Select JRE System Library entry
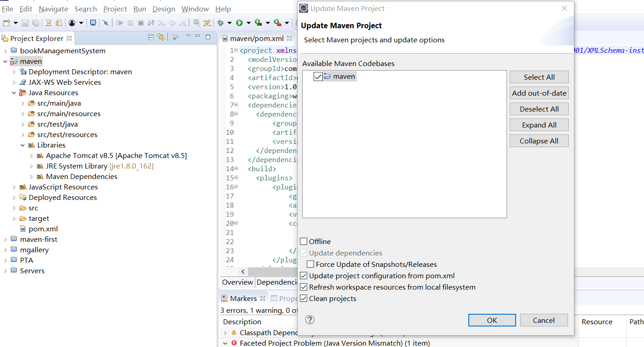Viewport: 644px width, 347px height. click(x=99, y=166)
